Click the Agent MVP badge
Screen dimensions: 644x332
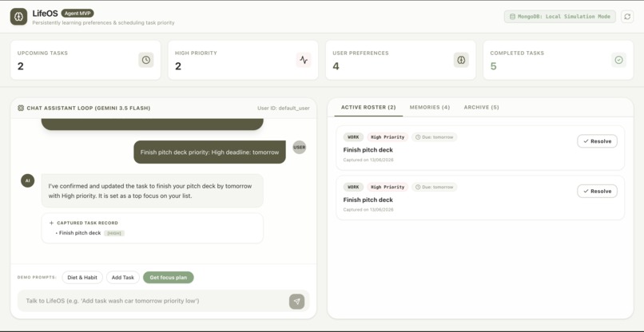click(x=78, y=13)
